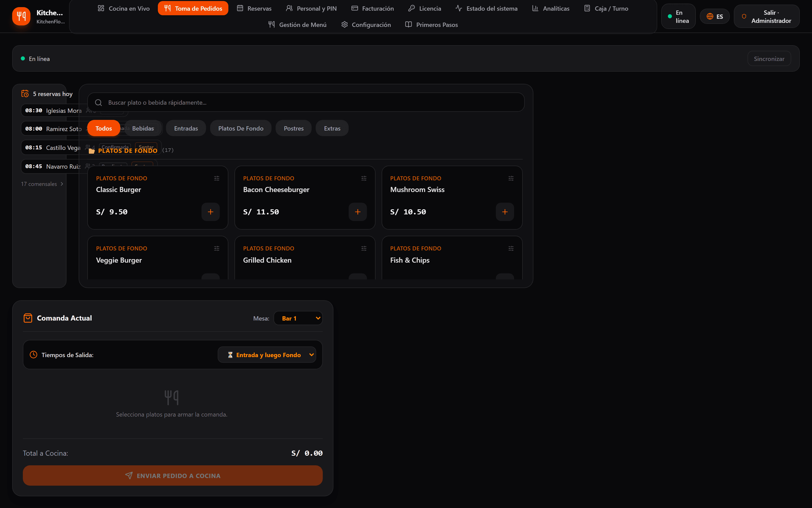The image size is (812, 508).
Task: Filter menu by Platos De Fondo chip
Action: click(241, 128)
